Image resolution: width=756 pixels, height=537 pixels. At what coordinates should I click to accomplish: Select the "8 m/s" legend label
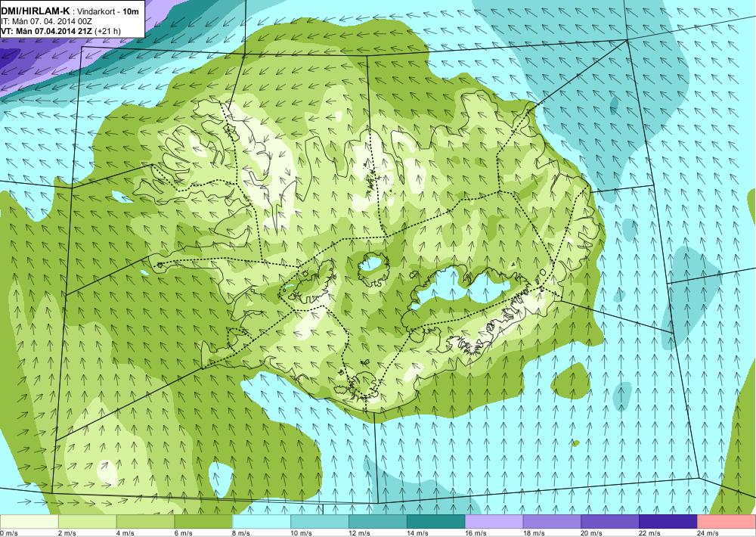(x=242, y=533)
